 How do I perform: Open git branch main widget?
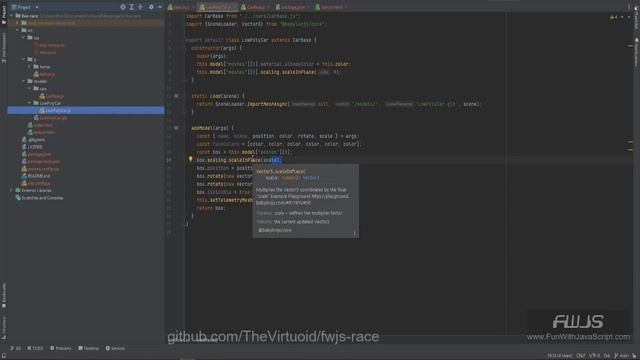pos(622,356)
